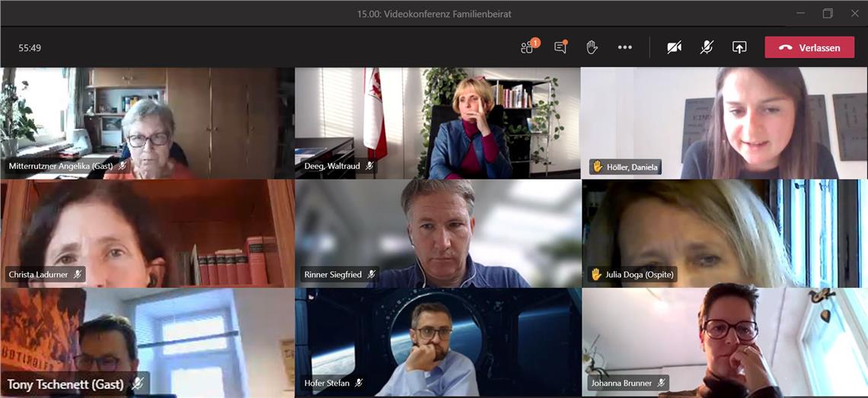The image size is (868, 398).
Task: Maximize or restore the meeting window
Action: coord(828,13)
